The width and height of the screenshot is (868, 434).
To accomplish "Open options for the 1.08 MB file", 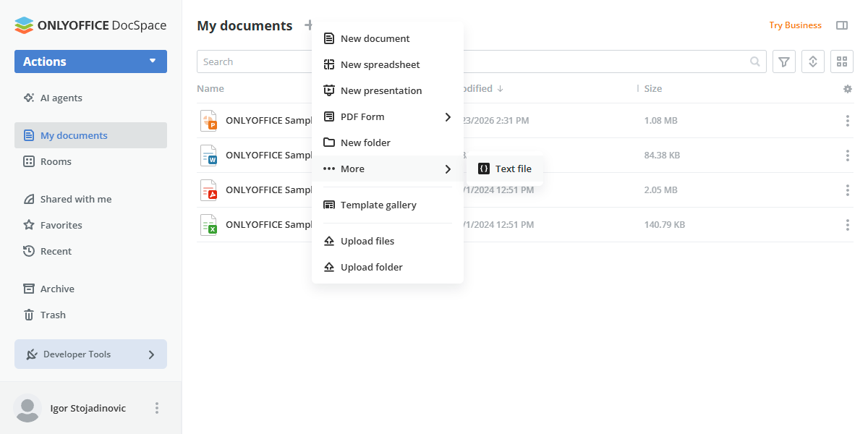I will 848,121.
